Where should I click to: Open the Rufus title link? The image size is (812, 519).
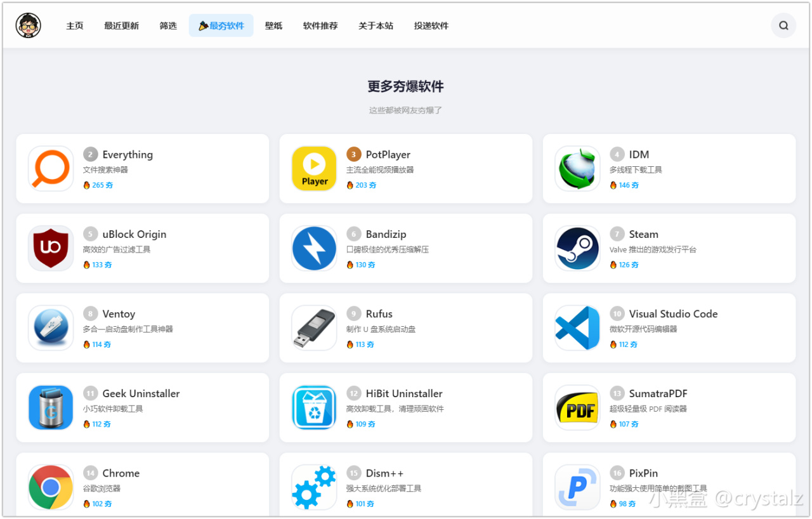(379, 313)
